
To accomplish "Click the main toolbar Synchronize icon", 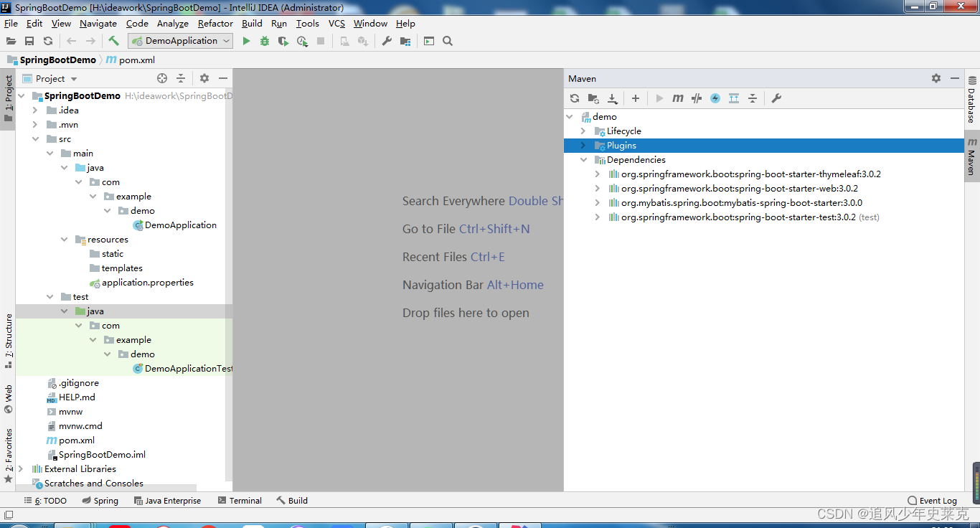I will tap(48, 41).
